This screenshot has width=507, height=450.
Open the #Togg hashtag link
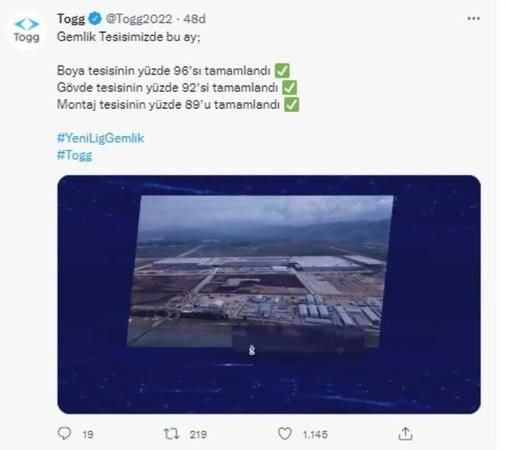pyautogui.click(x=74, y=155)
